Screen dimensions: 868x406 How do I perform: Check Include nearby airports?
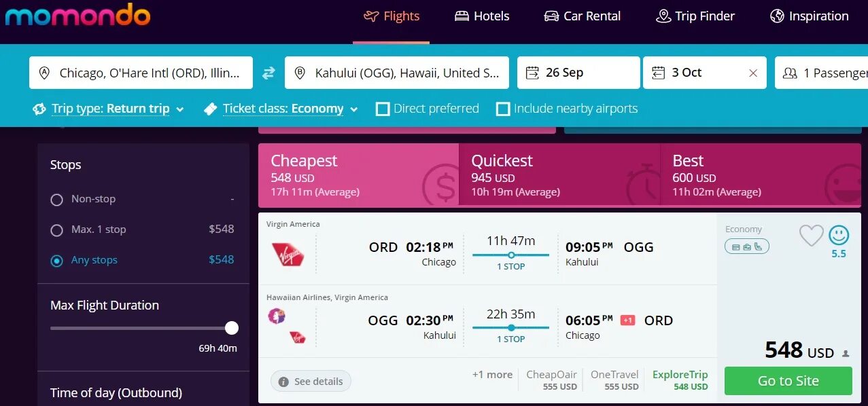[x=503, y=109]
